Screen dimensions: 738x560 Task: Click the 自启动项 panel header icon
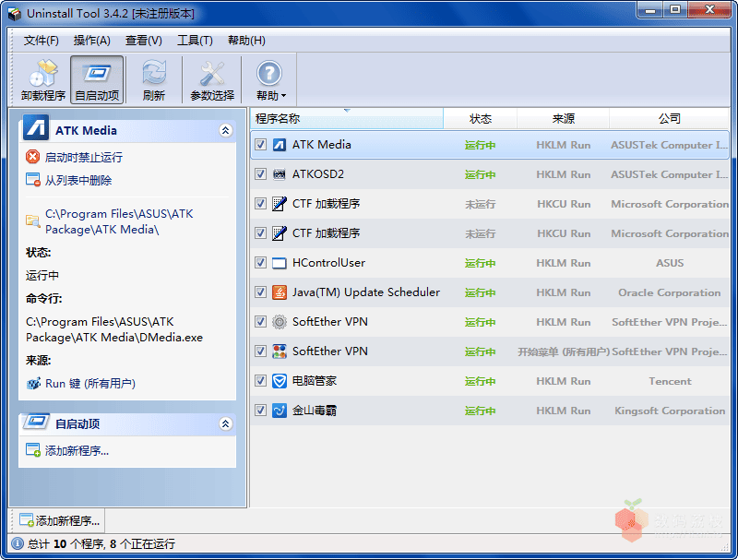pyautogui.click(x=36, y=422)
